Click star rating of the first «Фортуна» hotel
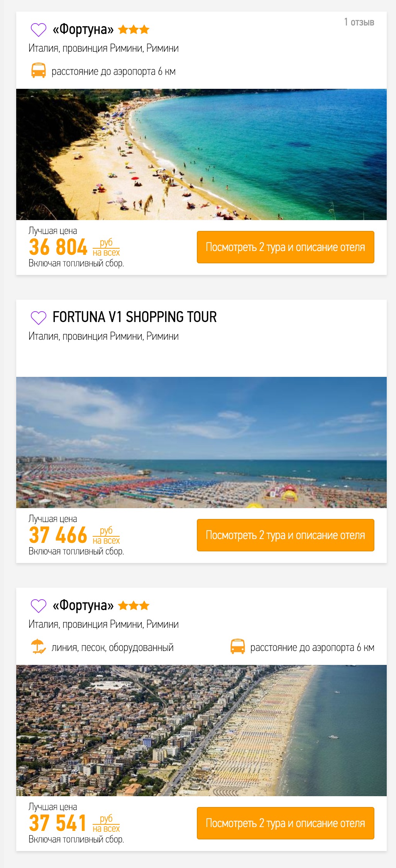Screen dimensions: 396x868 (134, 29)
